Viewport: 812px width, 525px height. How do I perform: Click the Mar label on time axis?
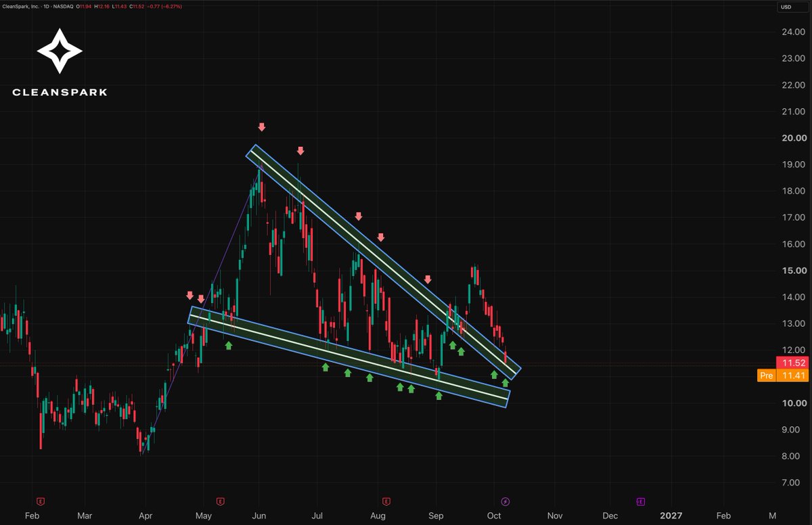point(85,516)
